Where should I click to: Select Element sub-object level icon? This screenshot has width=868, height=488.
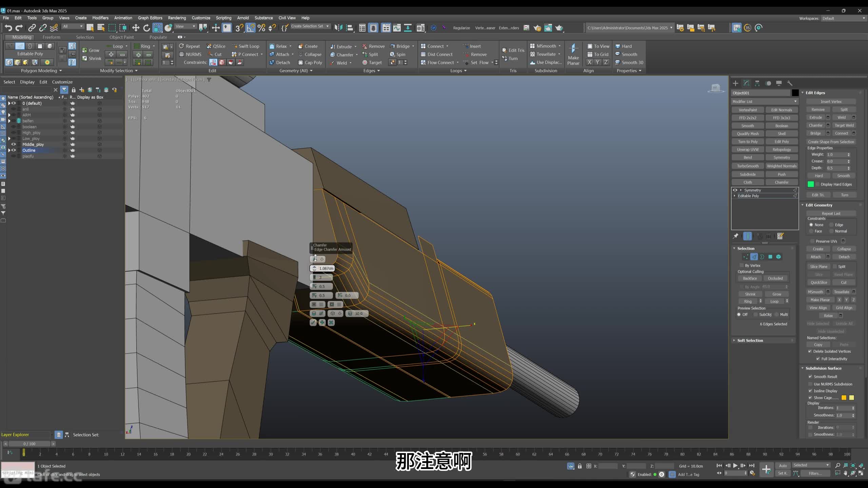point(778,257)
